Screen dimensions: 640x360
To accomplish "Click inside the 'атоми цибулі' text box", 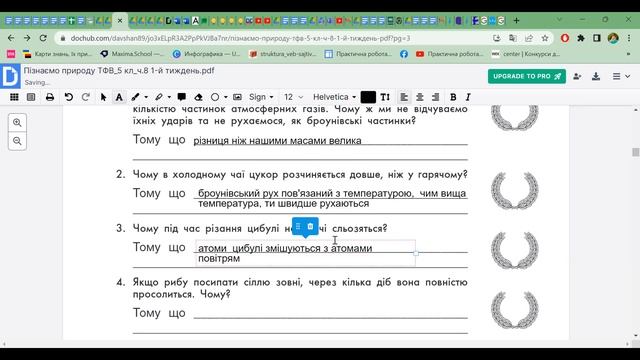I will [305, 253].
